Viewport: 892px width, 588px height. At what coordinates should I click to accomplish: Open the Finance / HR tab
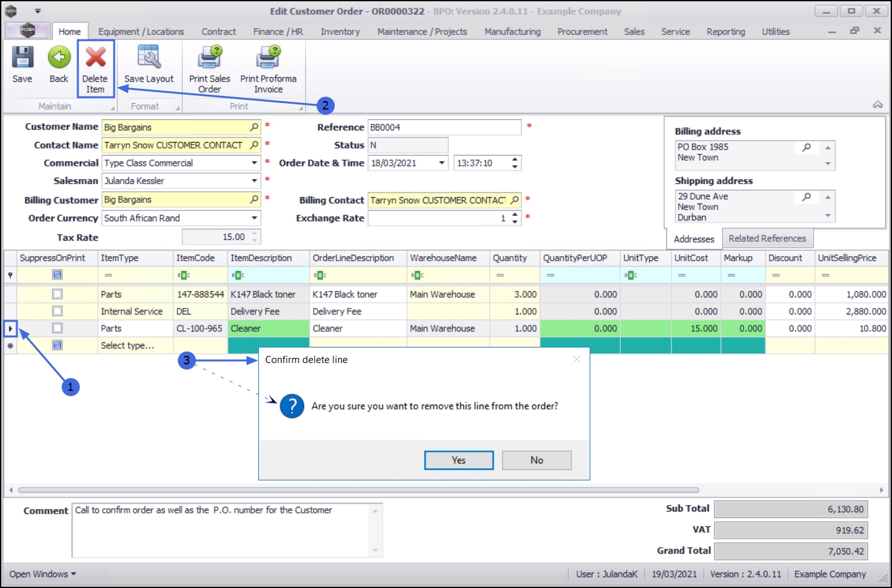[278, 32]
